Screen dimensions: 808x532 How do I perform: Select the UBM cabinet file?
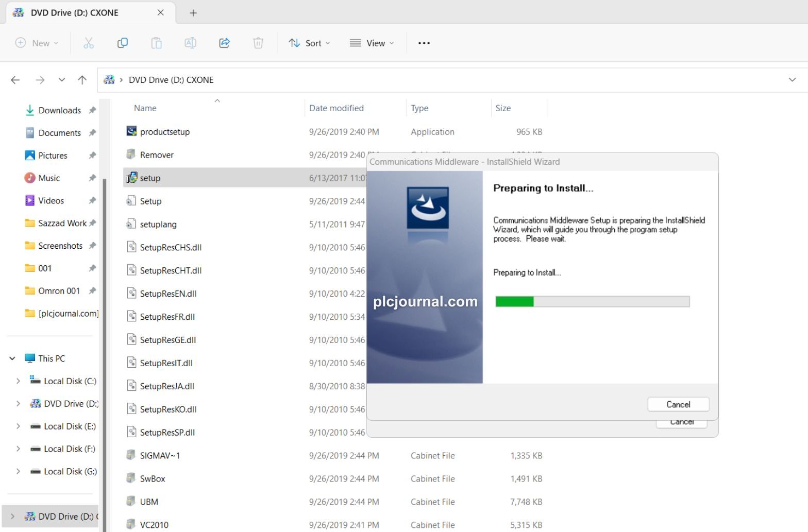click(x=149, y=502)
